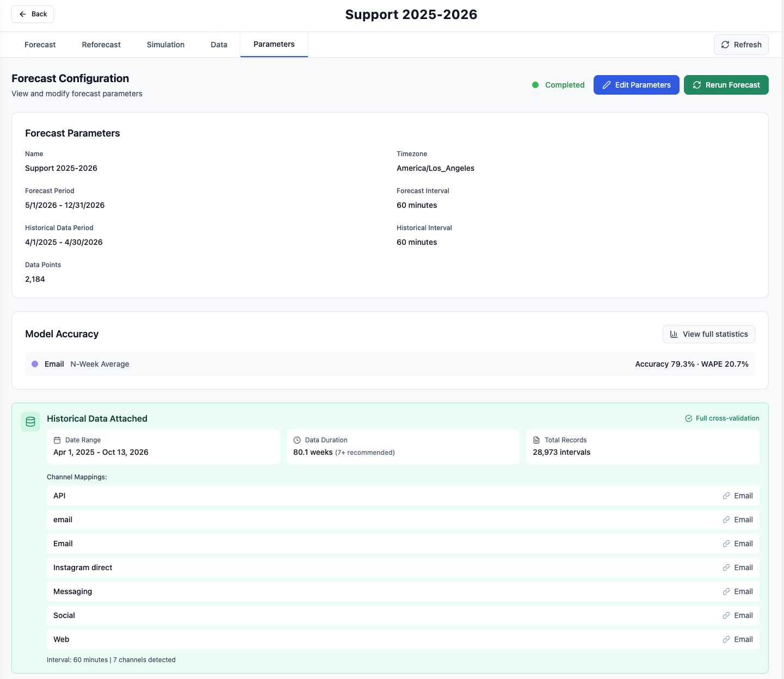
Task: Click link icon in the Social row
Action: [x=726, y=615]
